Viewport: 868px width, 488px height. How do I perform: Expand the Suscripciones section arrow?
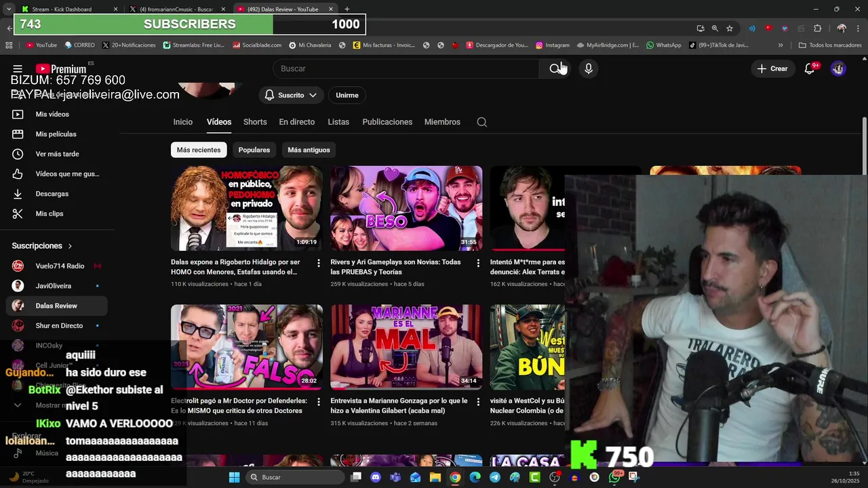click(x=70, y=246)
